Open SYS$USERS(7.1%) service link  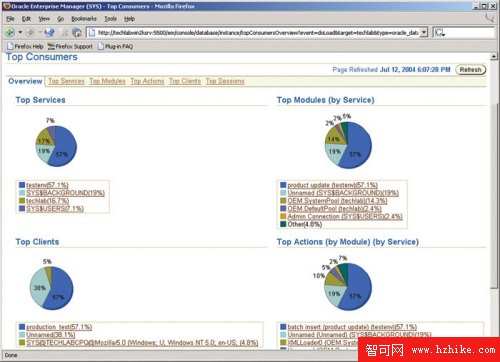[x=55, y=209]
